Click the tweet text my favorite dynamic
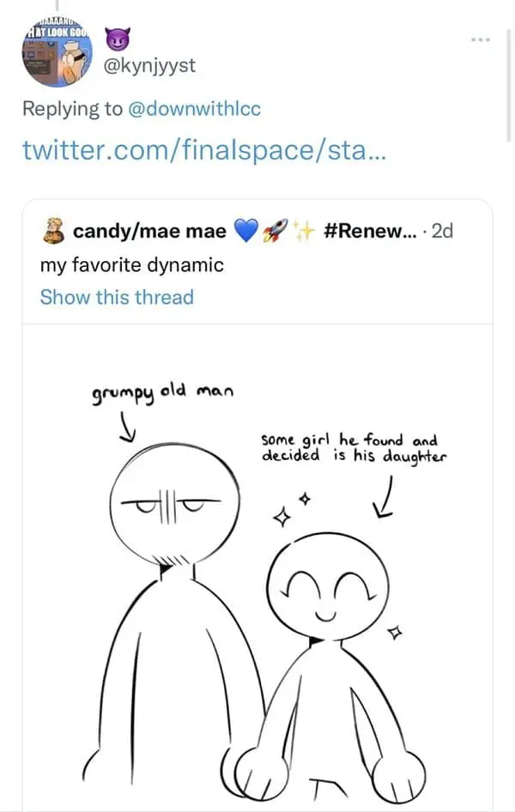Screen dimensions: 515x812 133,265
